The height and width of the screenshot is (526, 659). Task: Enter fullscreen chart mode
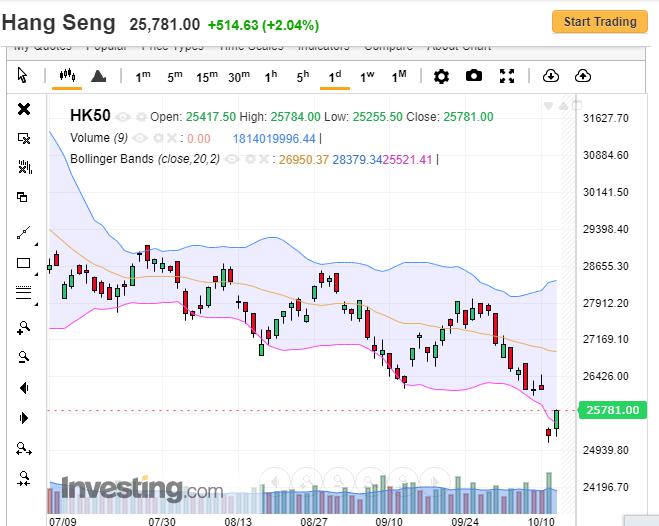(x=507, y=76)
